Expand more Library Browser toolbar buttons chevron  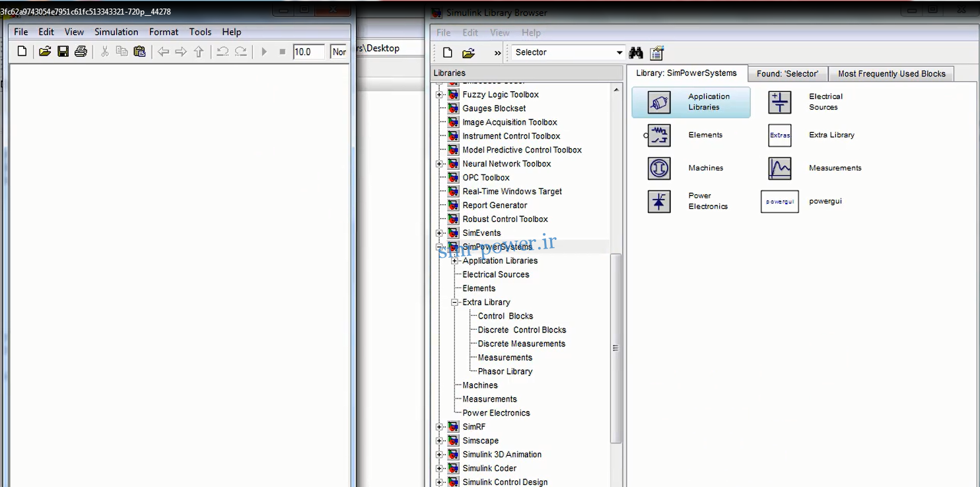[x=498, y=53]
